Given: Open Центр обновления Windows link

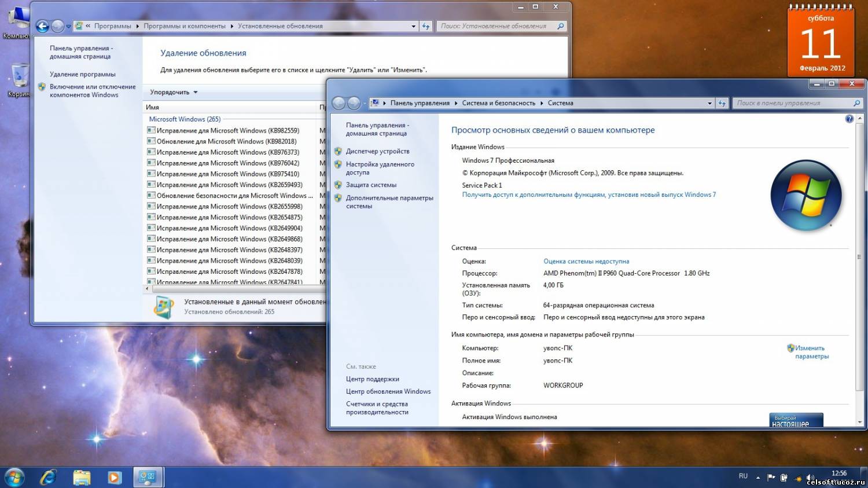Looking at the screenshot, I should pos(388,391).
